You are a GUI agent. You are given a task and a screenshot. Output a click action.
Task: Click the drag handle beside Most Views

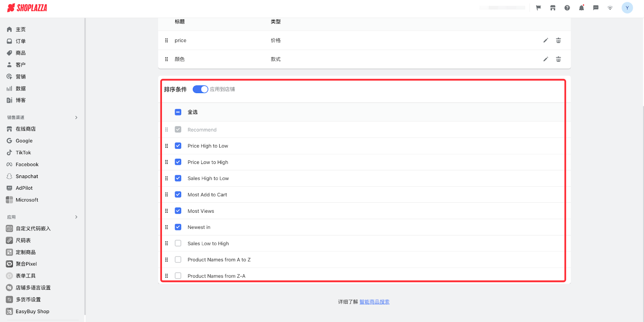point(167,211)
